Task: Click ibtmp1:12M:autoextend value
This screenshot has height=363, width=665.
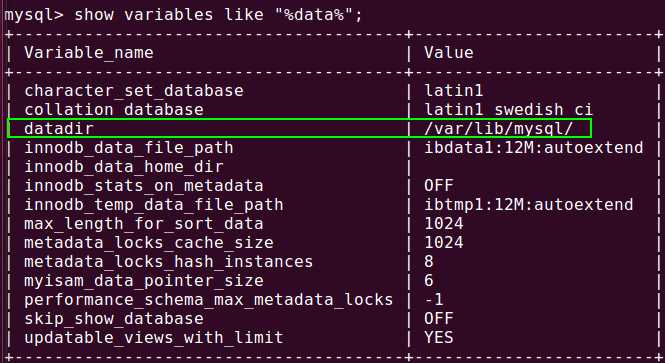Action: point(528,205)
